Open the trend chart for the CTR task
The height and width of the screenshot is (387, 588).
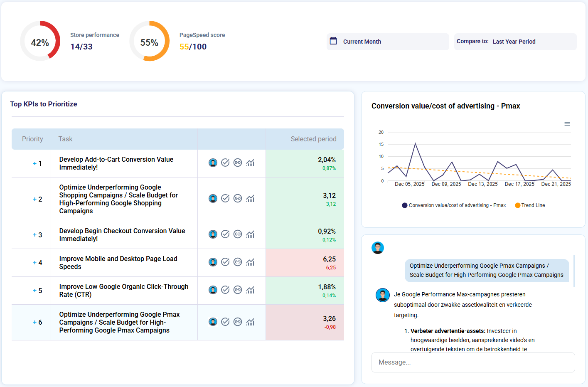pos(250,290)
